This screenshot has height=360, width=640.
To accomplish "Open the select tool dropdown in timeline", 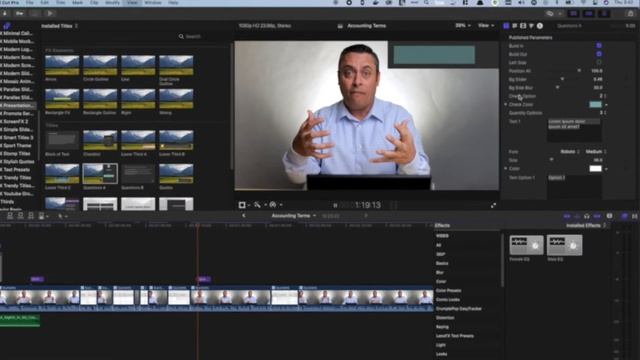I will pos(62,216).
